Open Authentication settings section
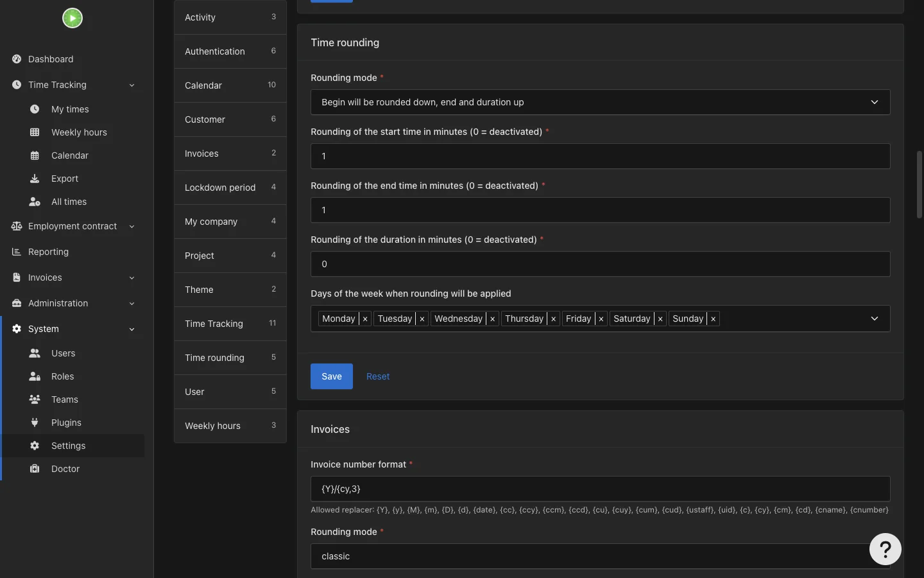This screenshot has width=924, height=578. click(x=230, y=51)
